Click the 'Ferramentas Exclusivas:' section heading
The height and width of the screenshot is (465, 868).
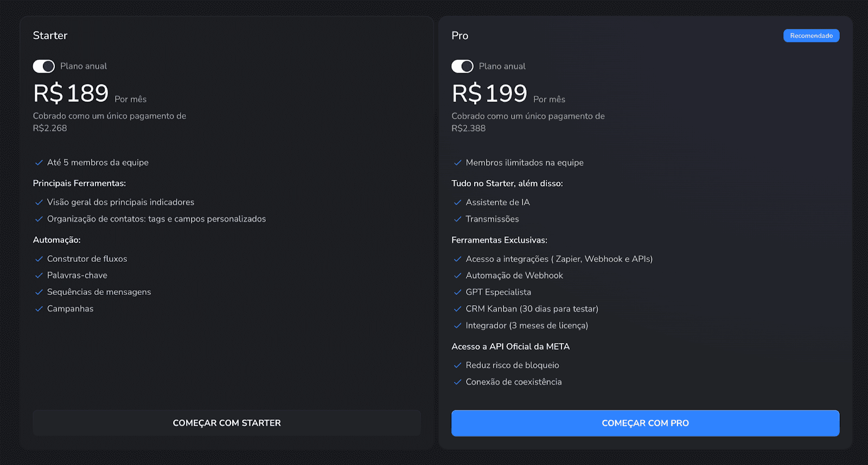coord(499,240)
